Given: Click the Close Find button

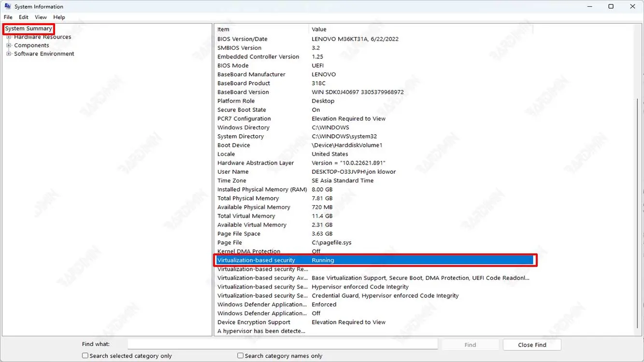Looking at the screenshot, I should 531,345.
